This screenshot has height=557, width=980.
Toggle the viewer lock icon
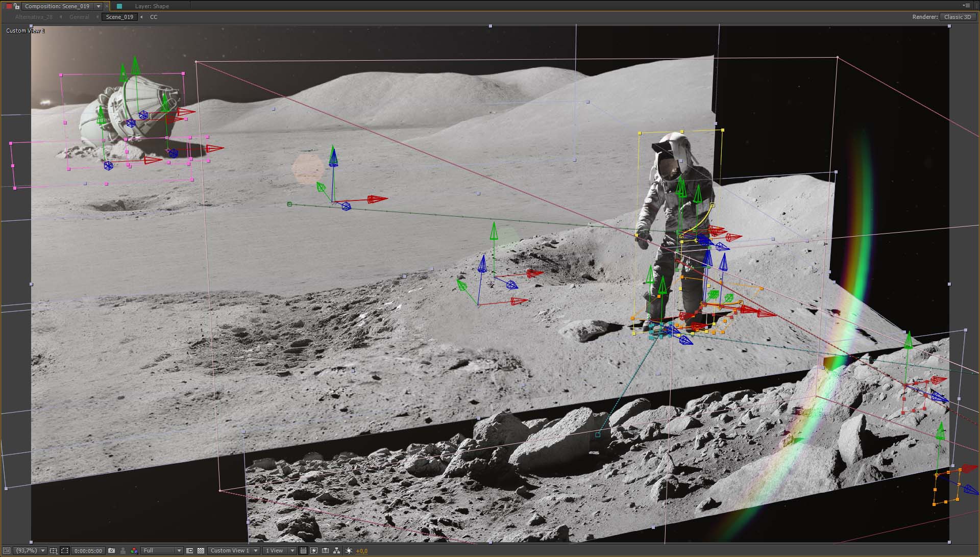16,6
